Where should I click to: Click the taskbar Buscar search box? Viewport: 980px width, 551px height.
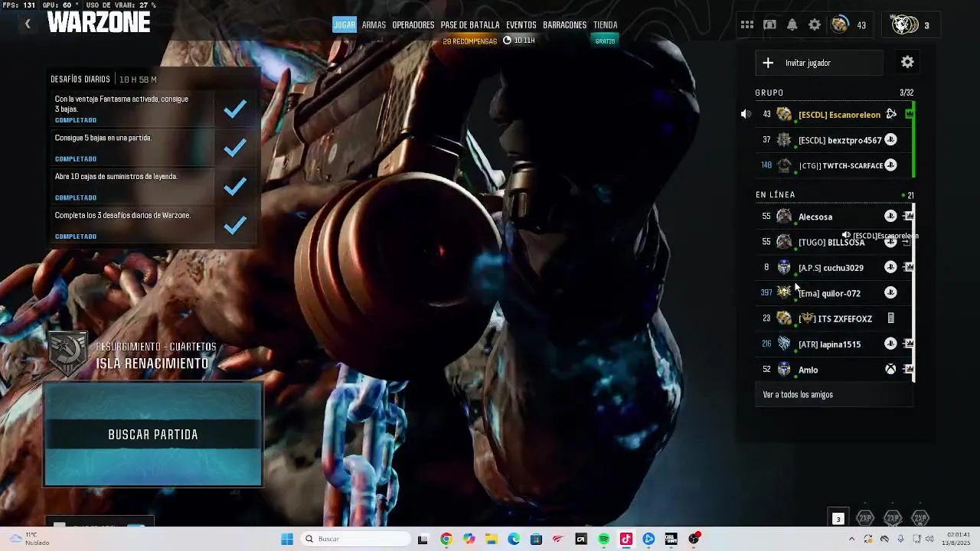356,539
